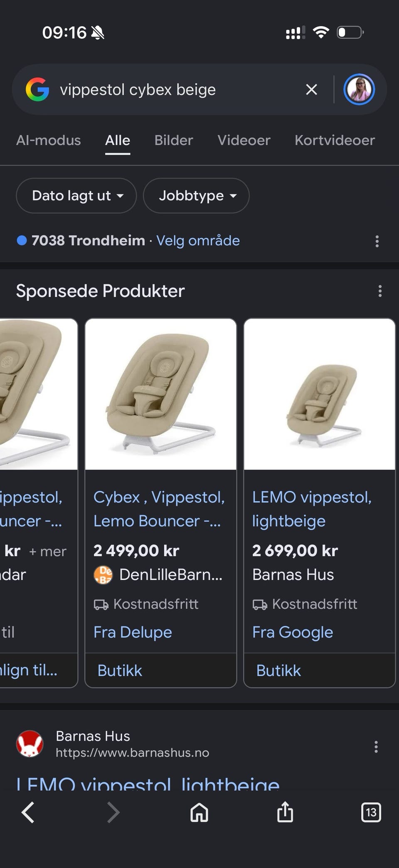399x868 pixels.
Task: Open three-dot menu beside Trondheim location
Action: tap(377, 241)
